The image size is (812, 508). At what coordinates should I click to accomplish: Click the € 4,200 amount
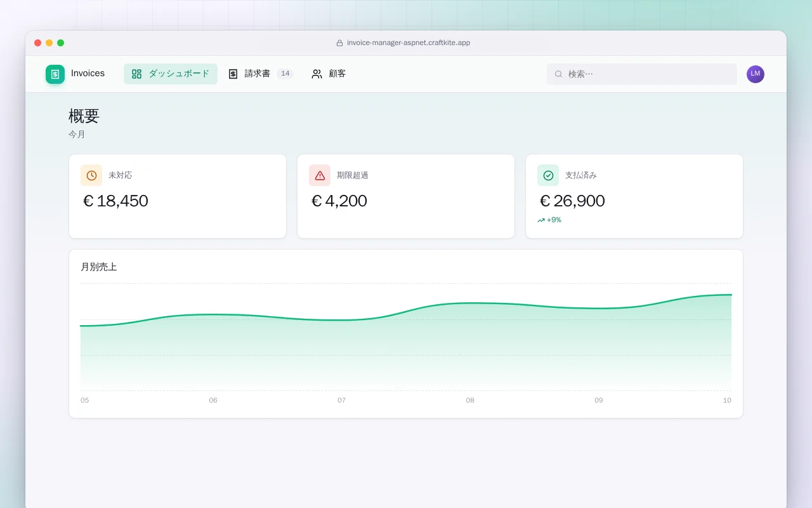pyautogui.click(x=339, y=201)
